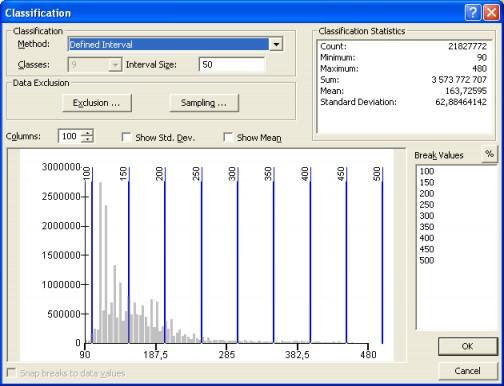Click the Mean value 163,72595

466,91
